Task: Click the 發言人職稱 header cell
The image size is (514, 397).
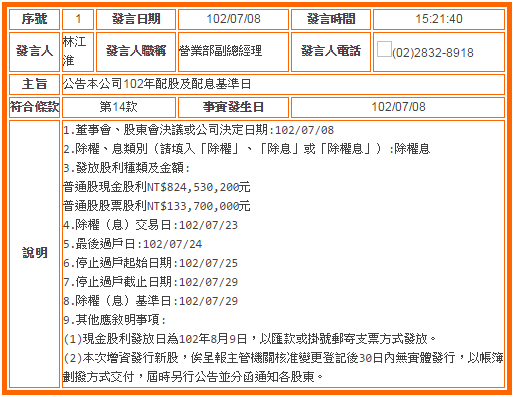Action: tap(136, 52)
